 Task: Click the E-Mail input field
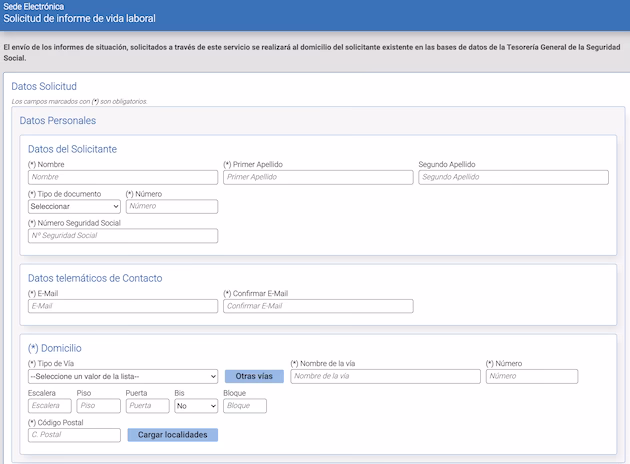123,306
